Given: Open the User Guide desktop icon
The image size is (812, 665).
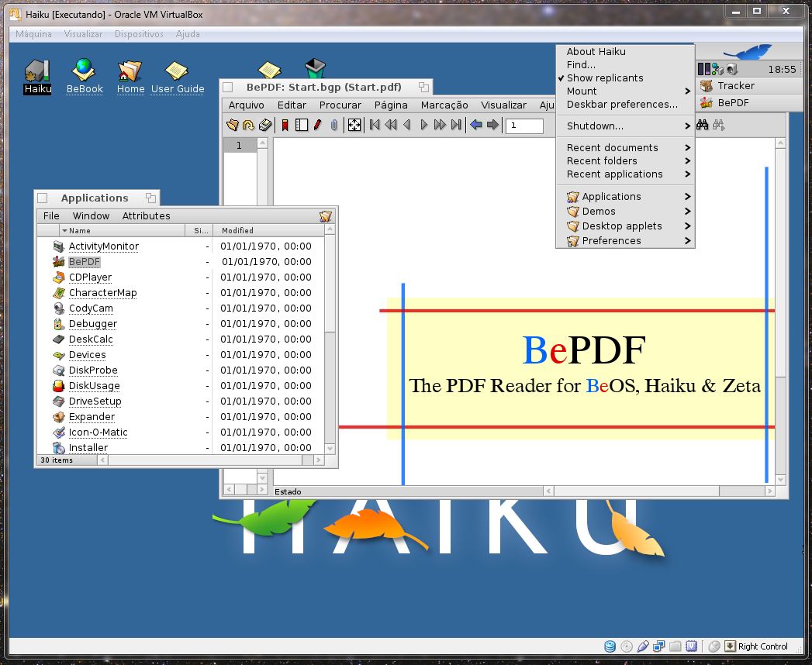Looking at the screenshot, I should (177, 78).
